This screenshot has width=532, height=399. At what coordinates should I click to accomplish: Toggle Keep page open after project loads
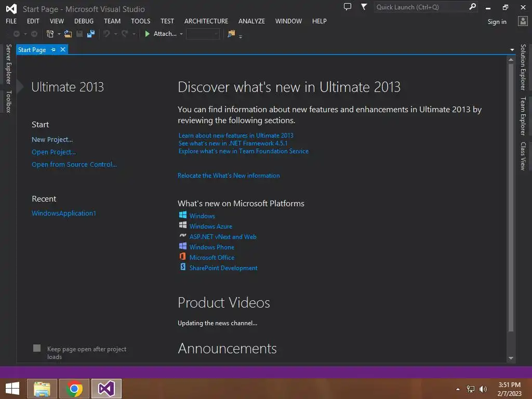[37, 348]
